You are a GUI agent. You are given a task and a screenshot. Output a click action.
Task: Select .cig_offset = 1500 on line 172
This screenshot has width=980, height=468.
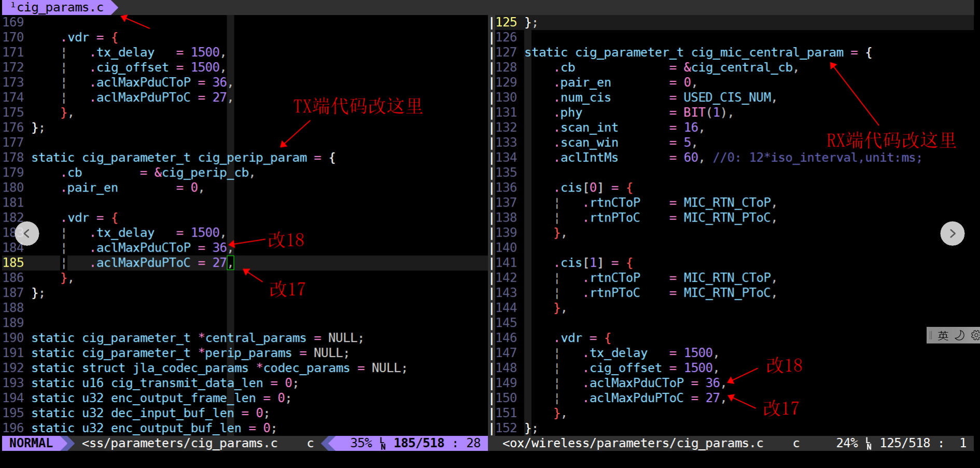pos(155,67)
